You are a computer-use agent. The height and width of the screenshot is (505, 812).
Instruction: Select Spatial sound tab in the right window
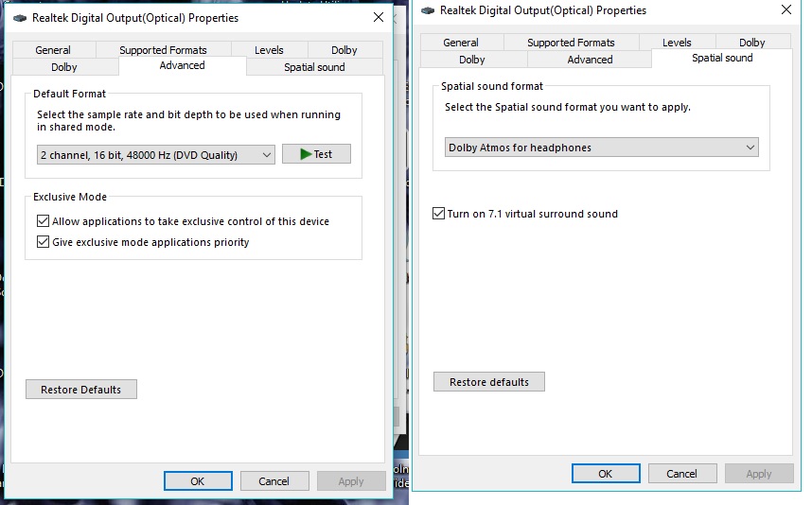tap(722, 58)
